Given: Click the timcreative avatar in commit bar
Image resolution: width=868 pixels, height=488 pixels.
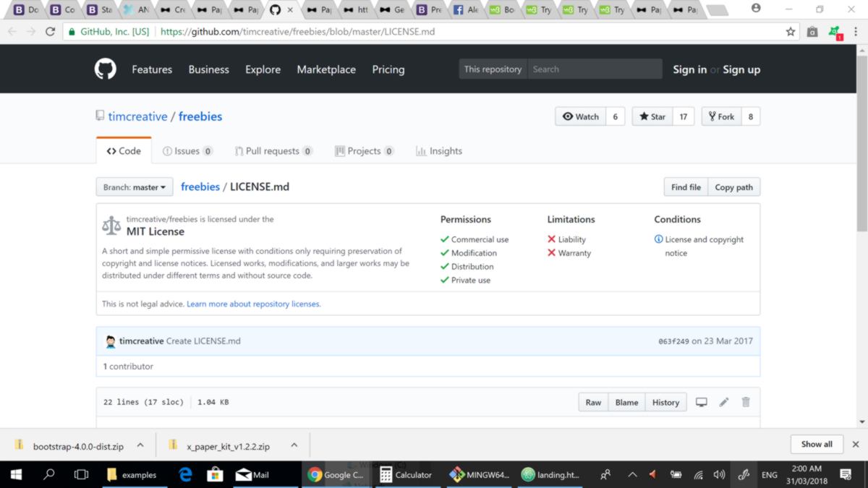Looking at the screenshot, I should (111, 341).
